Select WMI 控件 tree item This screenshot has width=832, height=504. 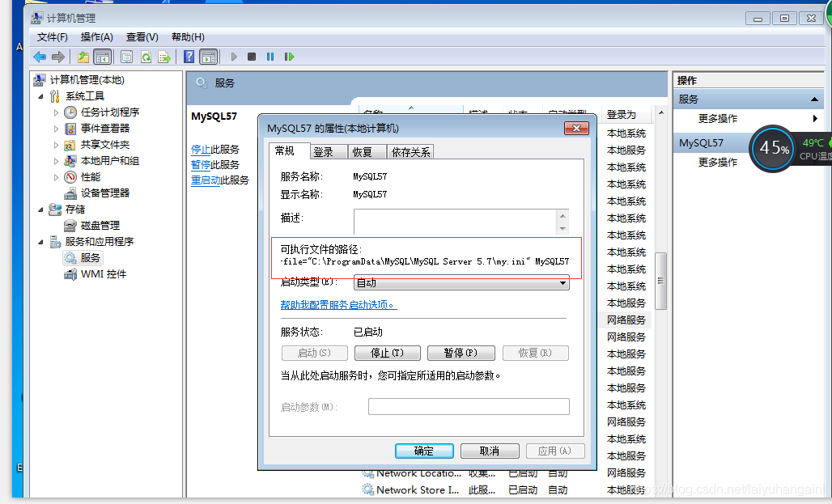[x=104, y=274]
